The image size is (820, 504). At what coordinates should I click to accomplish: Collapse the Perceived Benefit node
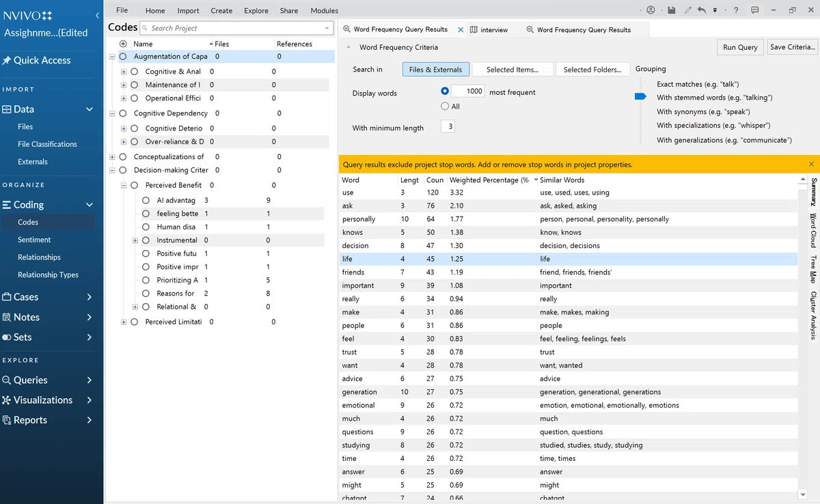pyautogui.click(x=124, y=185)
